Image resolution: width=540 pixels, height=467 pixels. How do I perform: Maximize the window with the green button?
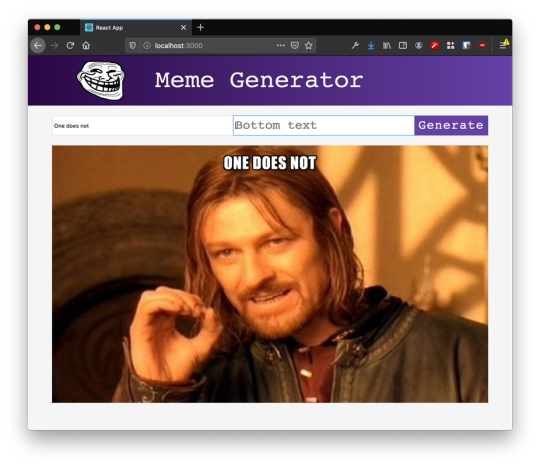[58, 27]
